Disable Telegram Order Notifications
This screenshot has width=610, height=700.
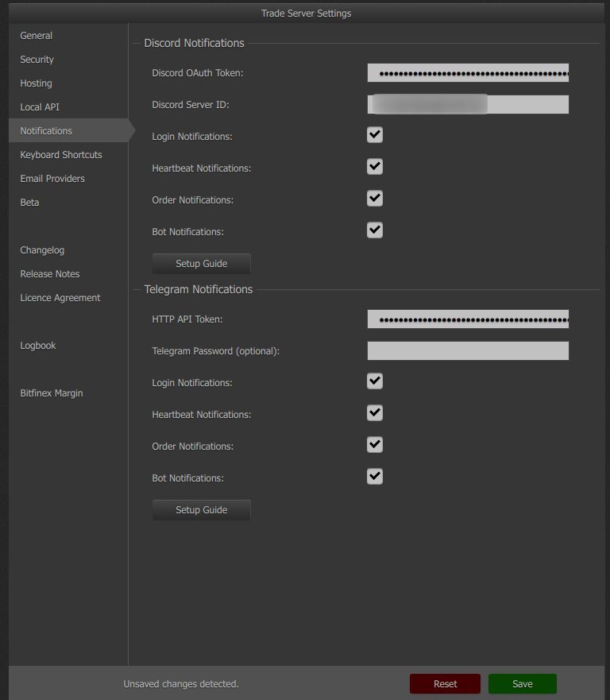coord(375,445)
